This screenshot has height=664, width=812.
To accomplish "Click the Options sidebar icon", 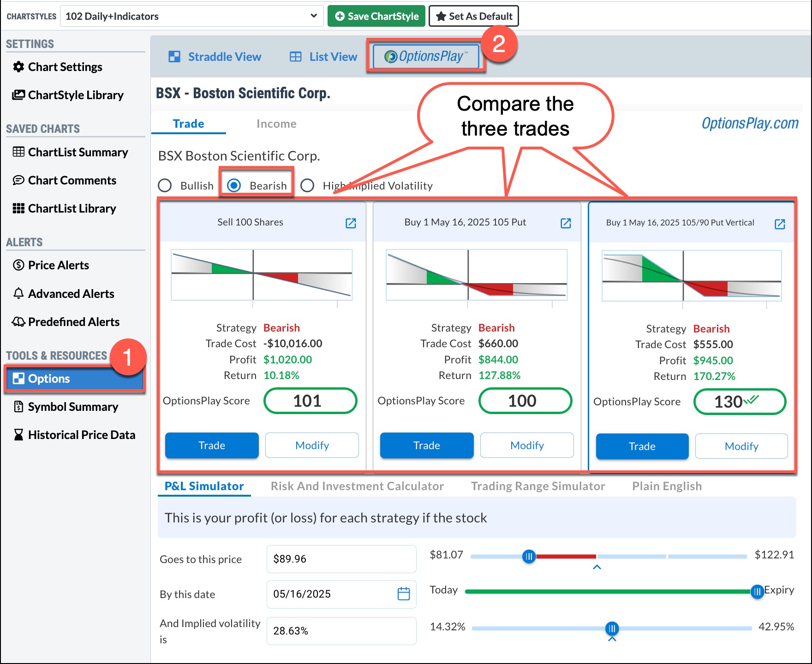I will (x=18, y=379).
